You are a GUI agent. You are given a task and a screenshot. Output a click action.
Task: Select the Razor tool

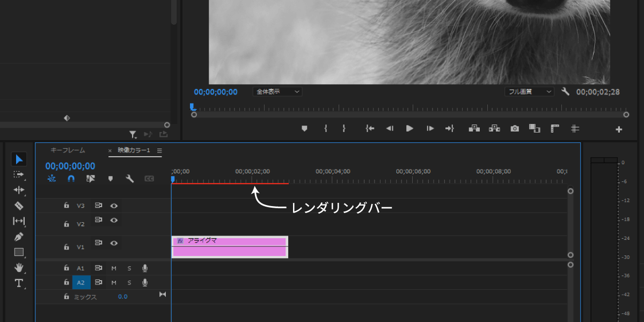(19, 206)
